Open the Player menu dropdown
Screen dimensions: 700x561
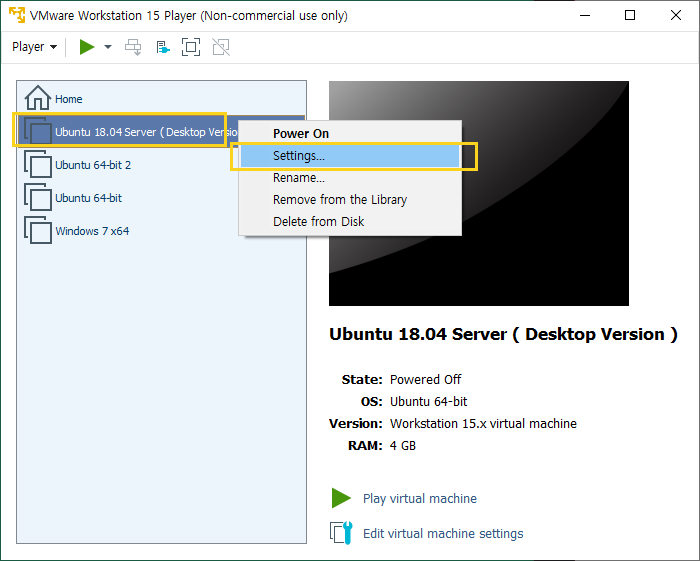tap(34, 47)
